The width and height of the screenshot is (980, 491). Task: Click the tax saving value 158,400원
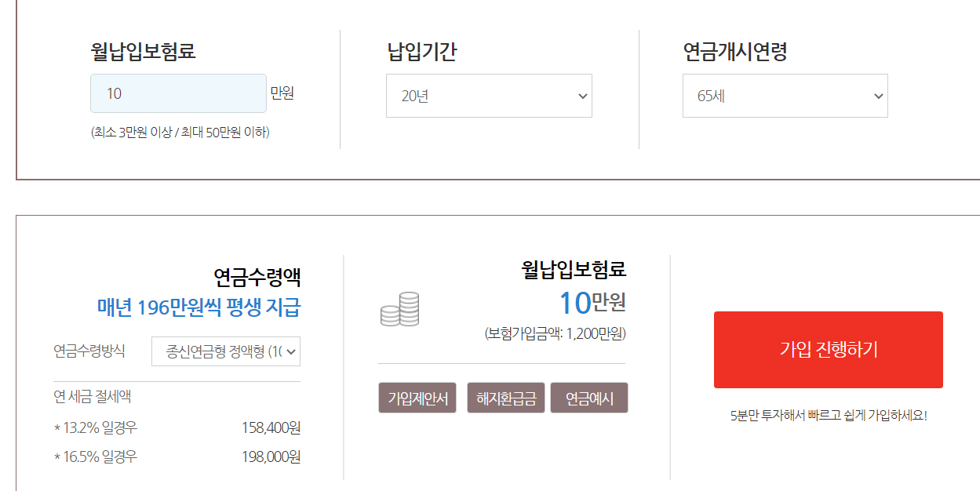pos(271,427)
